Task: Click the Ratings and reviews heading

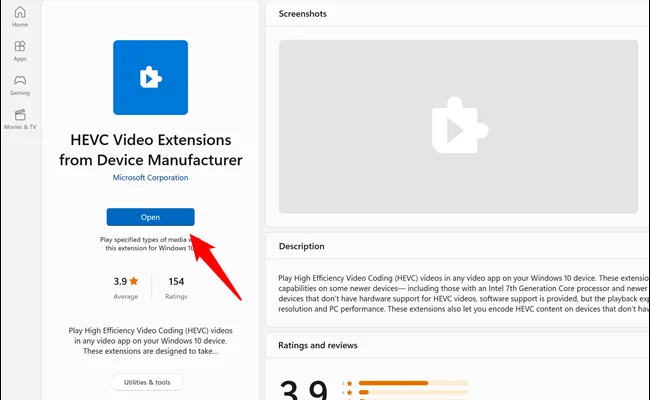Action: pyautogui.click(x=318, y=345)
